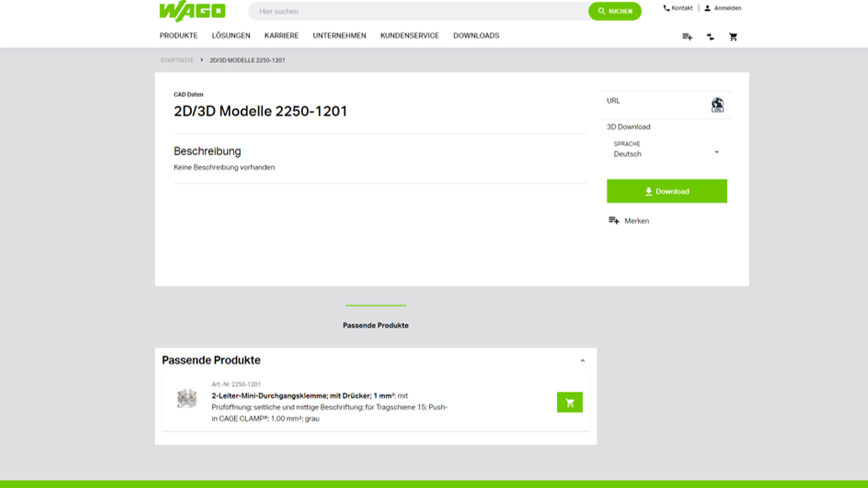
Task: Open the Downloads menu
Action: (476, 36)
